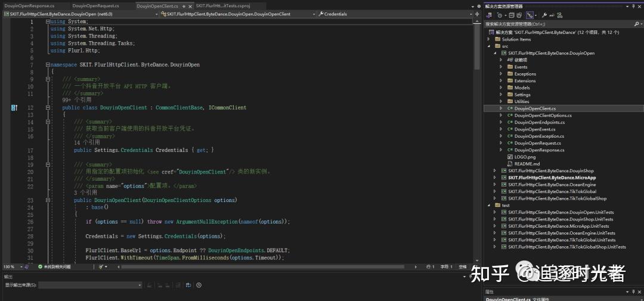Toggle word wrap icon in Output panel
644x301 pixels.
click(x=188, y=285)
